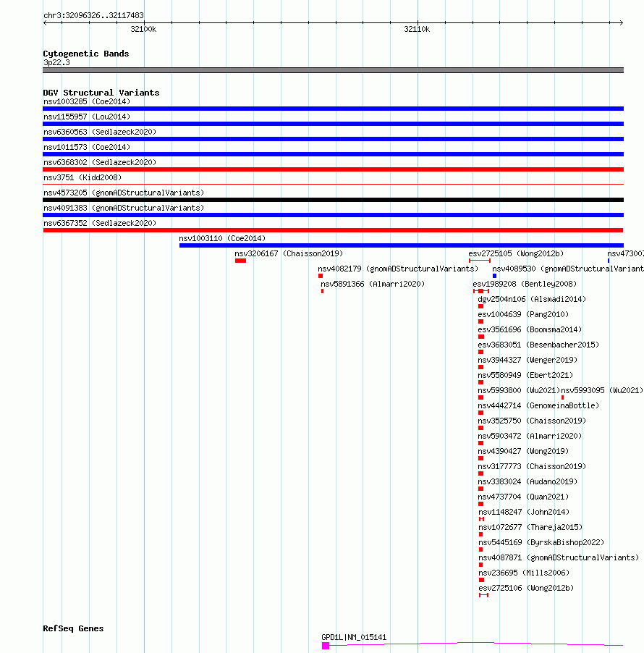
Task: Click the nsv1003285 (Coe2014) variant label
Action: coord(87,101)
